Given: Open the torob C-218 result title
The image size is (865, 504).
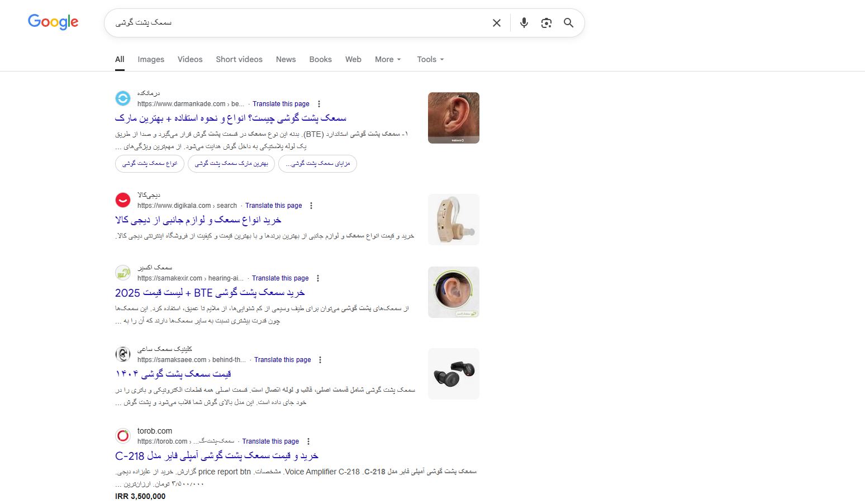Looking at the screenshot, I should coord(217,456).
